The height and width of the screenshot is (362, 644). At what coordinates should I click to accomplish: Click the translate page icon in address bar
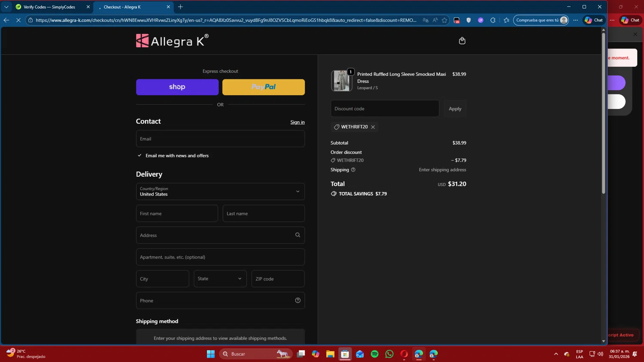click(x=425, y=20)
